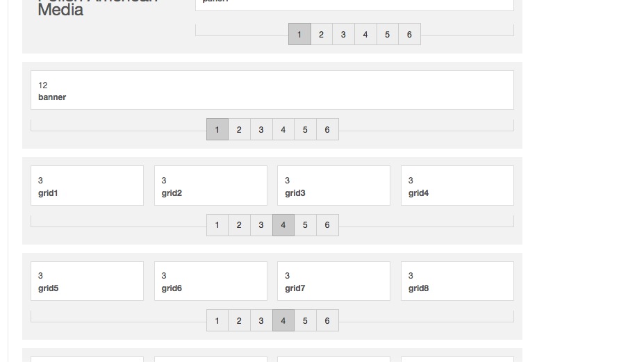Click the grid3 position box
Screen dimensions: 644x362
[333, 186]
